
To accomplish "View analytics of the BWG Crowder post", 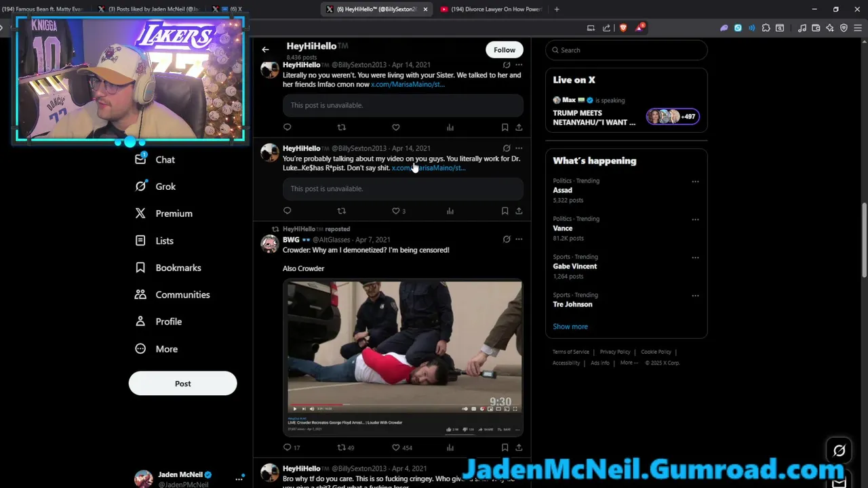I will (450, 447).
